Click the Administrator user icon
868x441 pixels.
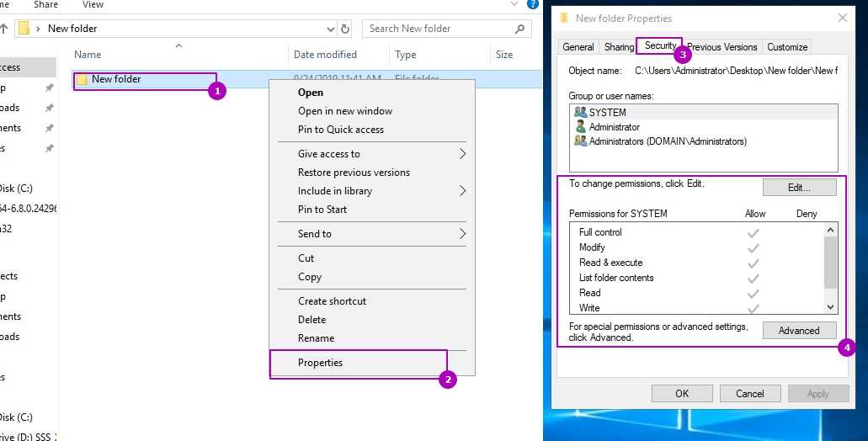click(x=579, y=127)
